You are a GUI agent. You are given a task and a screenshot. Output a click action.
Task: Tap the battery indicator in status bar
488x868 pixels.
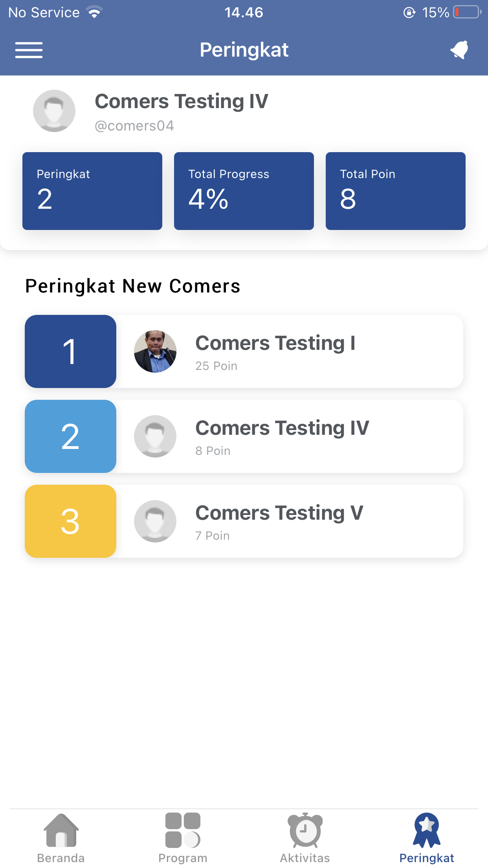click(x=467, y=12)
